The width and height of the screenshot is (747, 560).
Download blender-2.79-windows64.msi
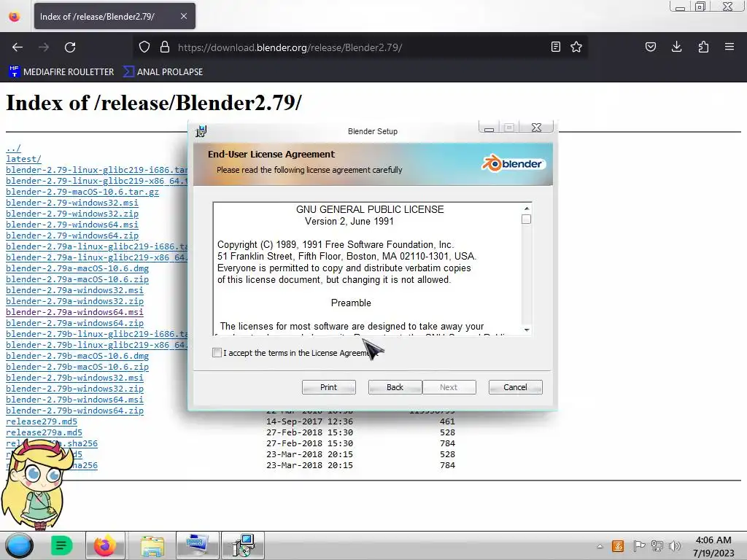pos(72,225)
